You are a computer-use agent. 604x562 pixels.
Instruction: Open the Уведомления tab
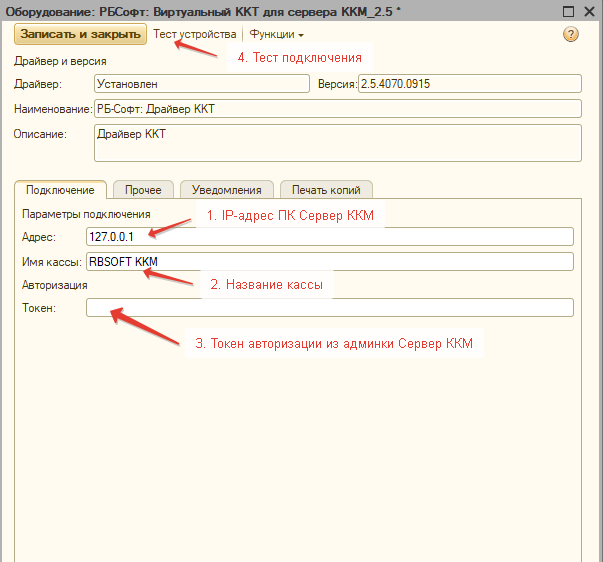pyautogui.click(x=226, y=190)
